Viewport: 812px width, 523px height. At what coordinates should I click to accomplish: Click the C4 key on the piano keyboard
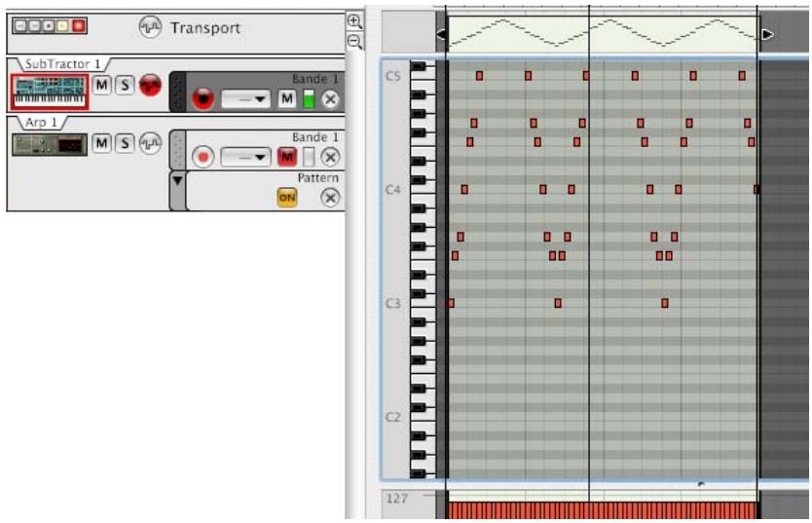pyautogui.click(x=424, y=191)
